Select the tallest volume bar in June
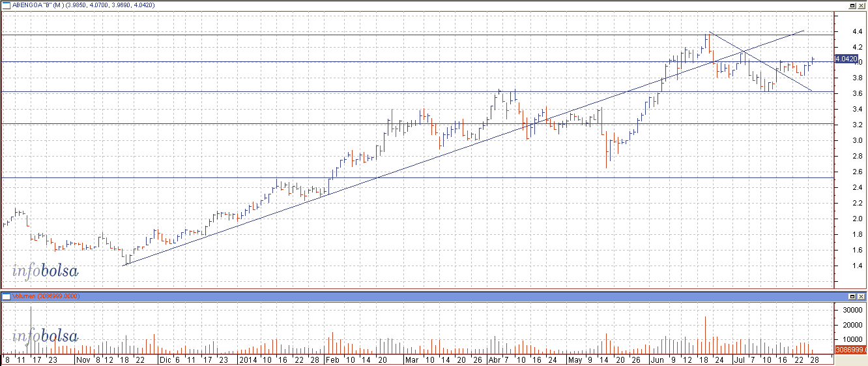 point(705,335)
